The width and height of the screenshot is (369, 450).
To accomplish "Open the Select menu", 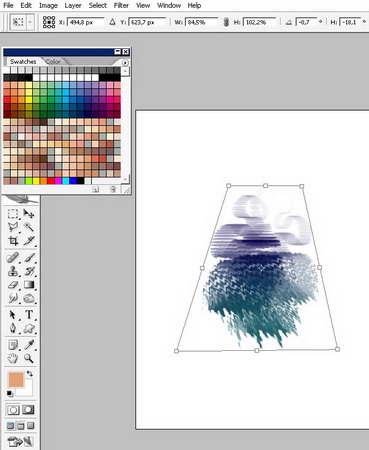I will [x=98, y=5].
